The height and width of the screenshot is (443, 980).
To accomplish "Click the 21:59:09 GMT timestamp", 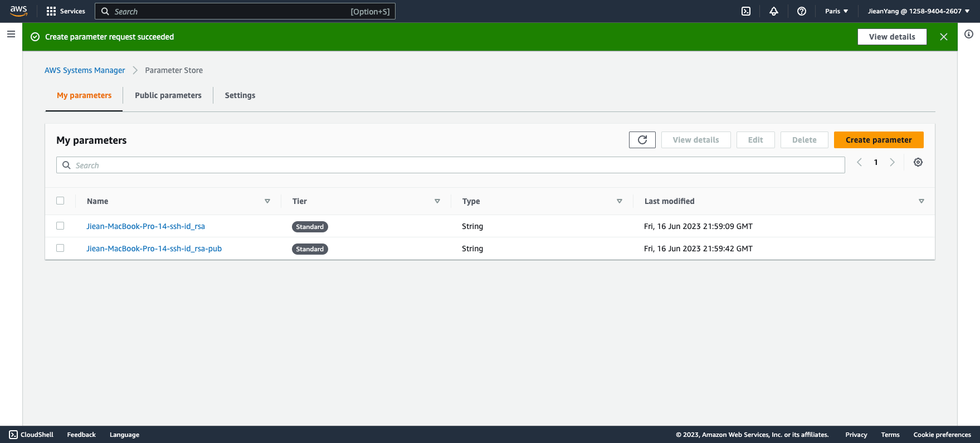I will [x=698, y=226].
